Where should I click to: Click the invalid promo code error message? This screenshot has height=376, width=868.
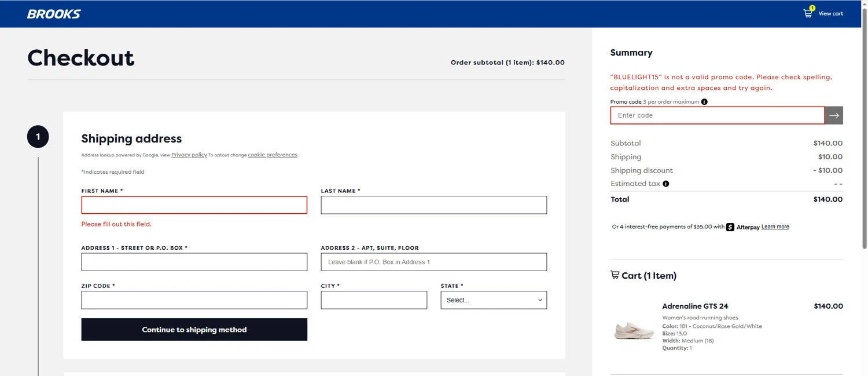(721, 82)
